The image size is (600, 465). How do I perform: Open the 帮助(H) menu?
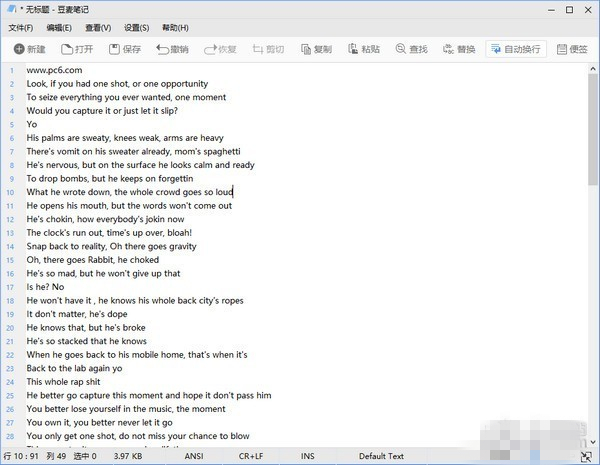pyautogui.click(x=175, y=28)
